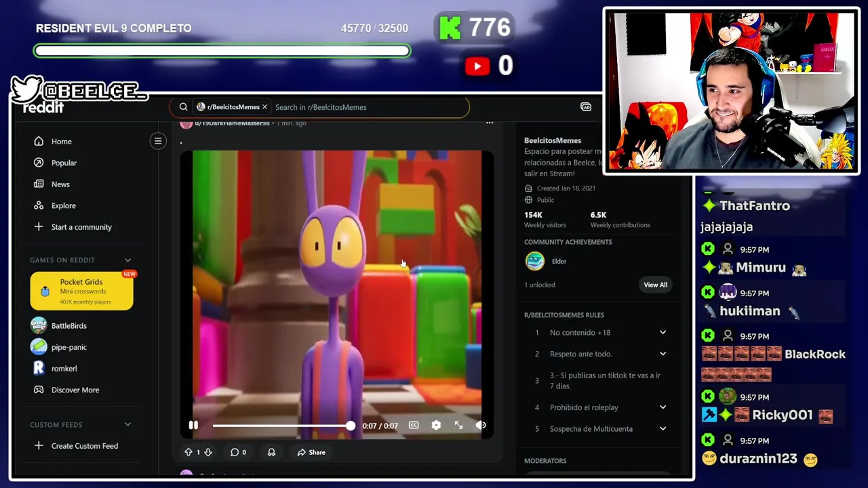Upvote the post
Viewport: 868px width, 488px height.
point(189,452)
